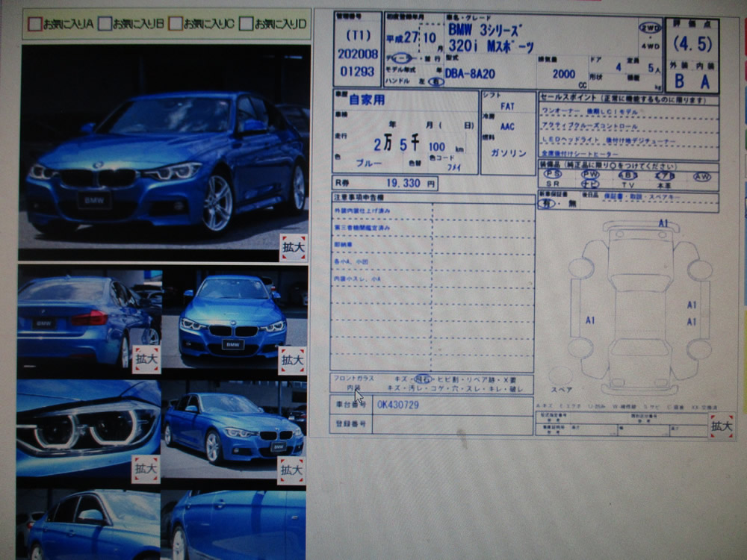Image resolution: width=747 pixels, height=560 pixels.
Task: Tick the お気に入りC favorite checkbox
Action: pyautogui.click(x=176, y=23)
